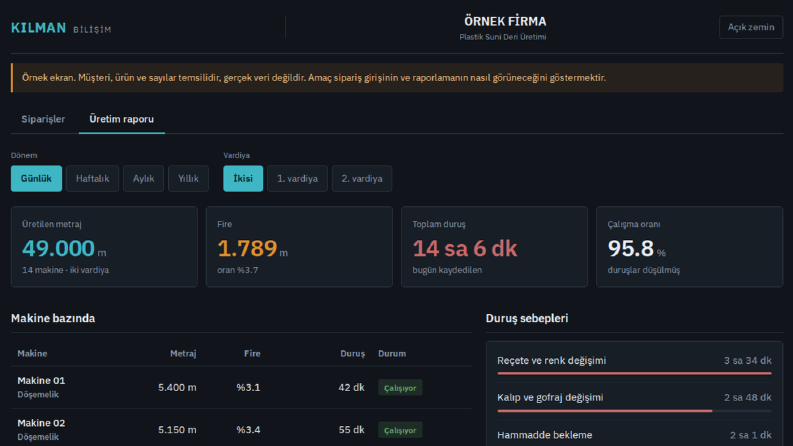Click the %3.1 fire value

point(248,387)
